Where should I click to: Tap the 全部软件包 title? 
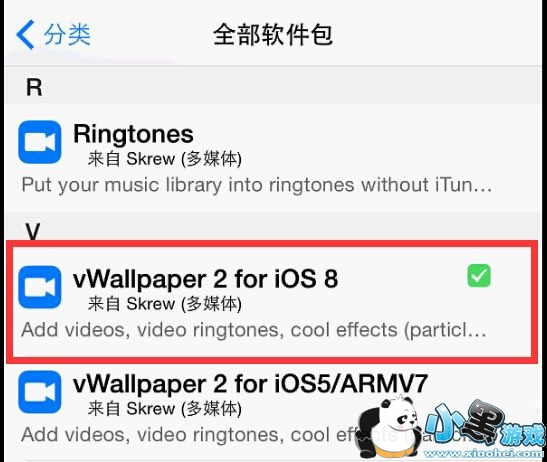coord(273,35)
